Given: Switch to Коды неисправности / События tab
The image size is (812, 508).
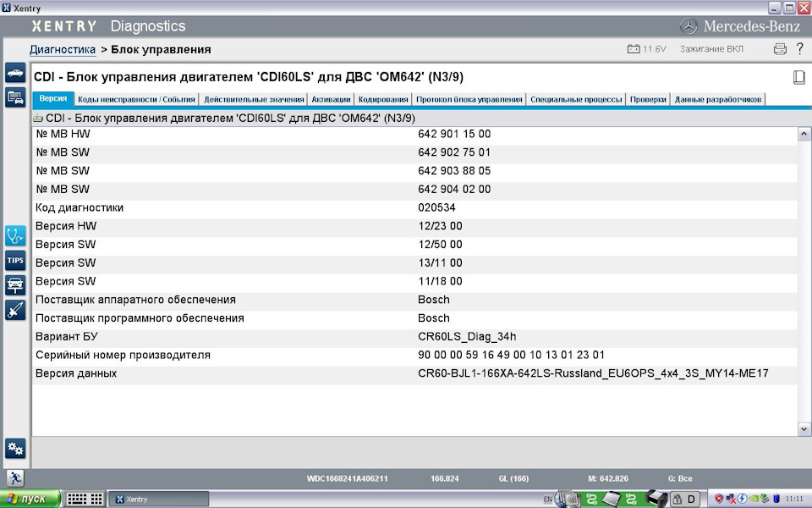Looking at the screenshot, I should click(136, 99).
